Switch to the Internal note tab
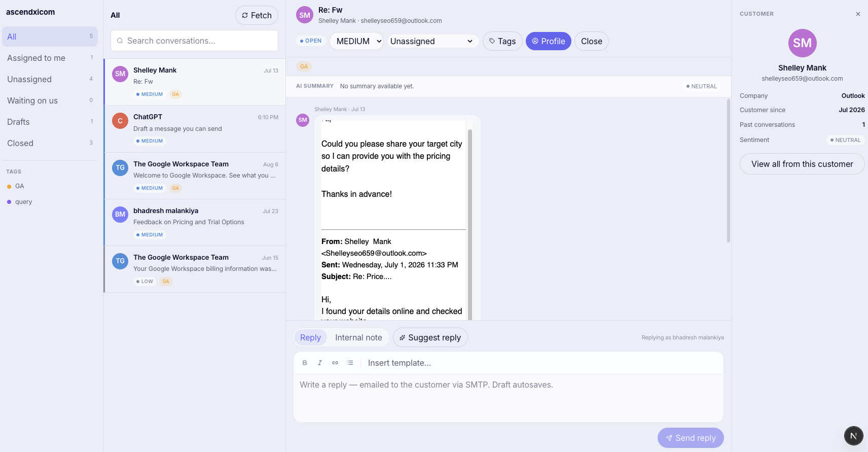This screenshot has height=452, width=868. (x=358, y=337)
